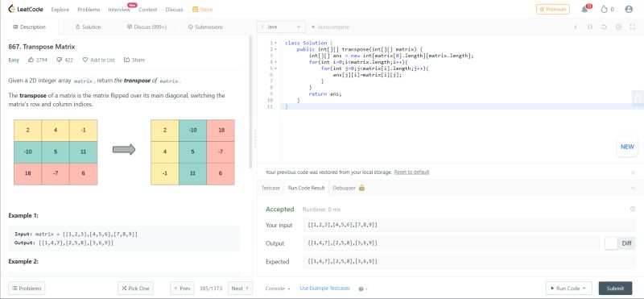Dismiss the restored code notice
644x299 pixels.
click(633, 172)
